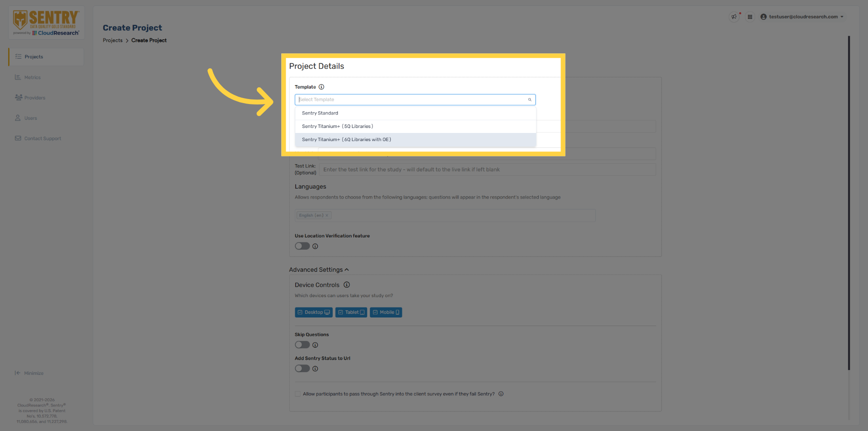Deselect the Desktop device button
This screenshot has width=868, height=431.
pos(313,313)
